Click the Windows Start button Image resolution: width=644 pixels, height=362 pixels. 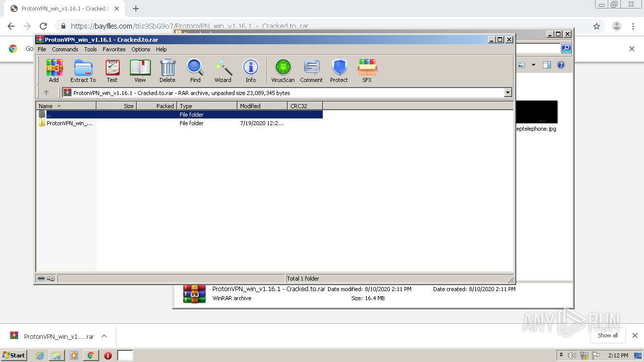(14, 355)
